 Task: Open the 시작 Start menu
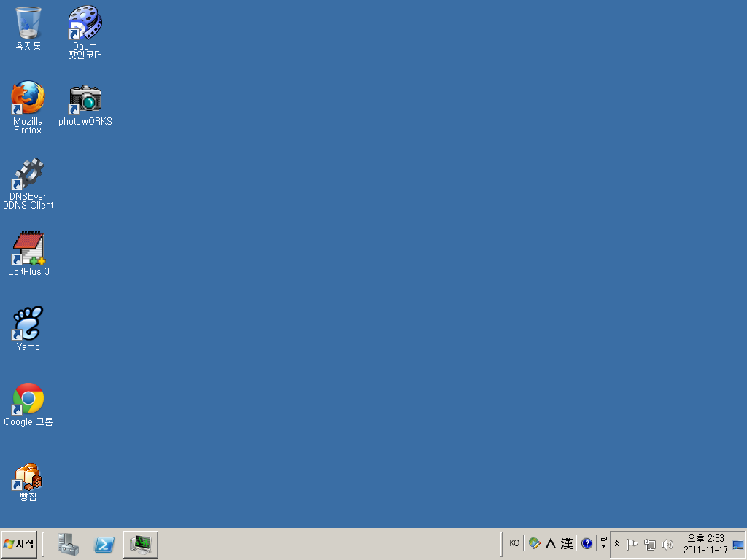tap(19, 544)
